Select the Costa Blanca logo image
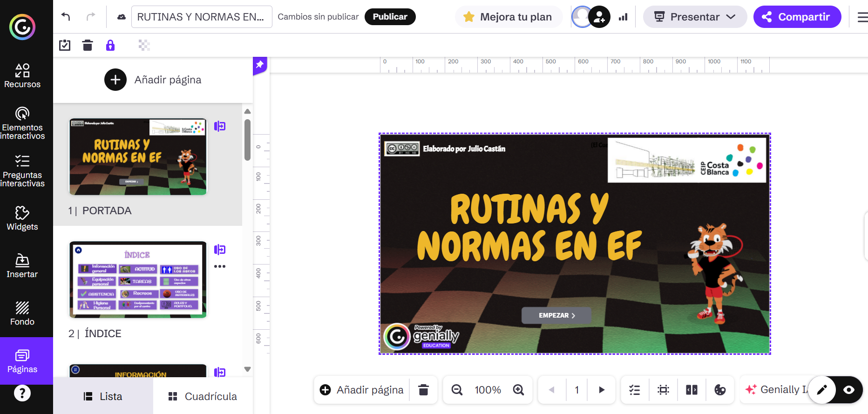The width and height of the screenshot is (868, 414). coord(687,160)
